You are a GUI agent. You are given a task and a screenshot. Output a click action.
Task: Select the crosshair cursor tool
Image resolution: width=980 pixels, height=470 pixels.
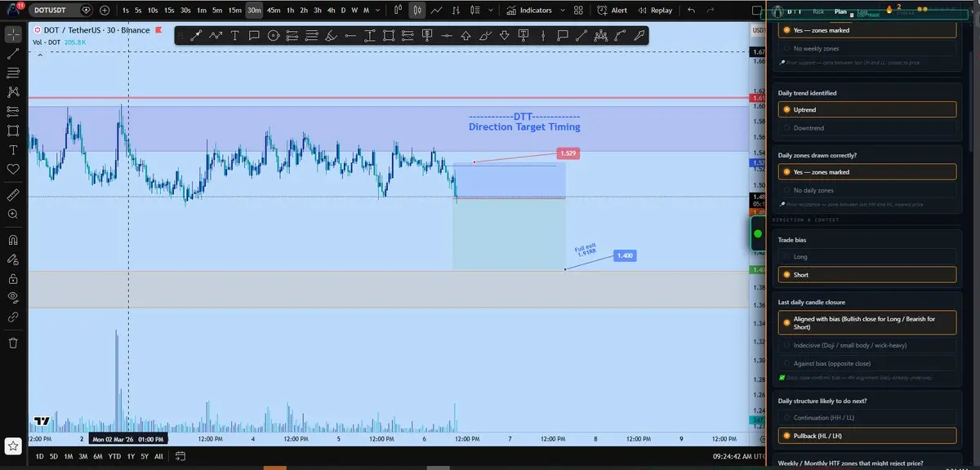pyautogui.click(x=12, y=34)
